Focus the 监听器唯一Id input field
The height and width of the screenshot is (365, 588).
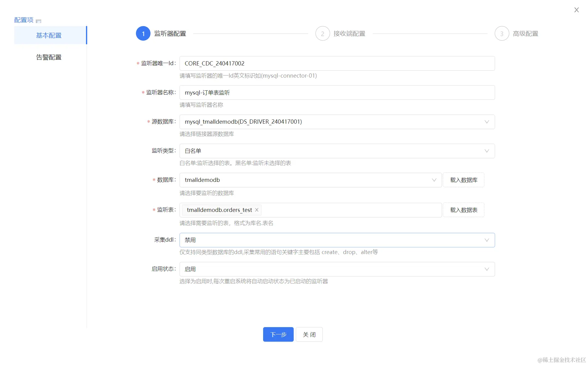coord(337,63)
